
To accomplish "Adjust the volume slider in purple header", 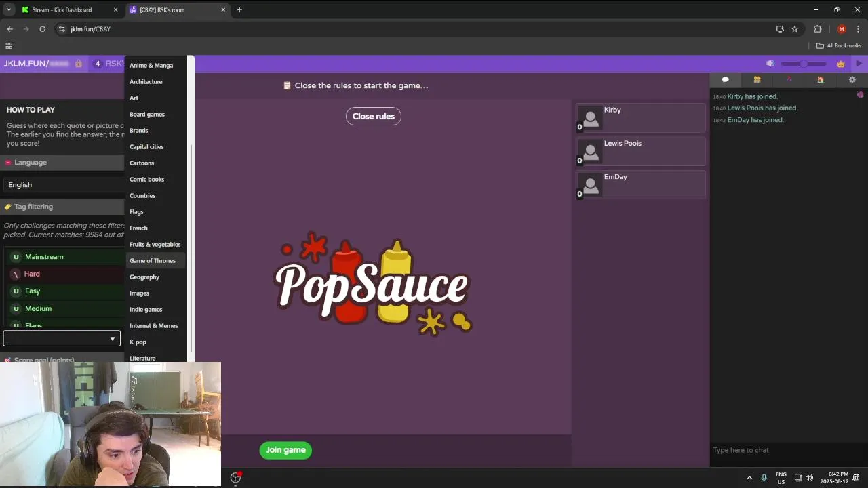I will 804,64.
